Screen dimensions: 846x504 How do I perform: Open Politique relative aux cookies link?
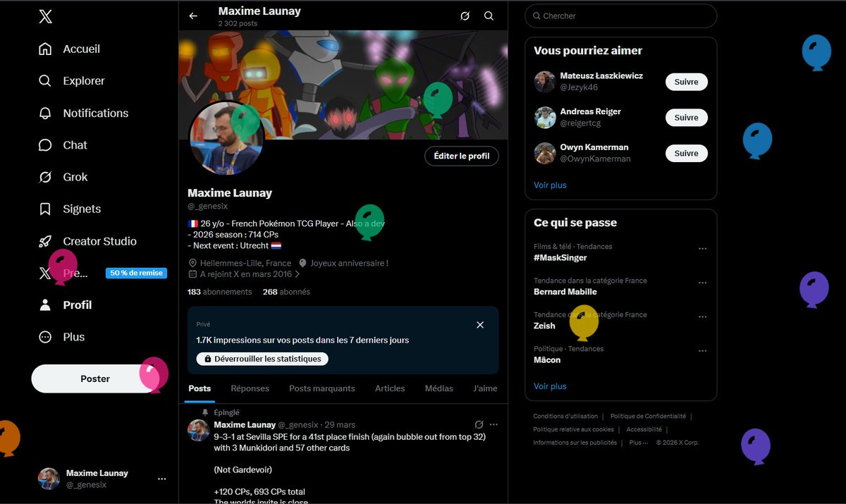[573, 429]
